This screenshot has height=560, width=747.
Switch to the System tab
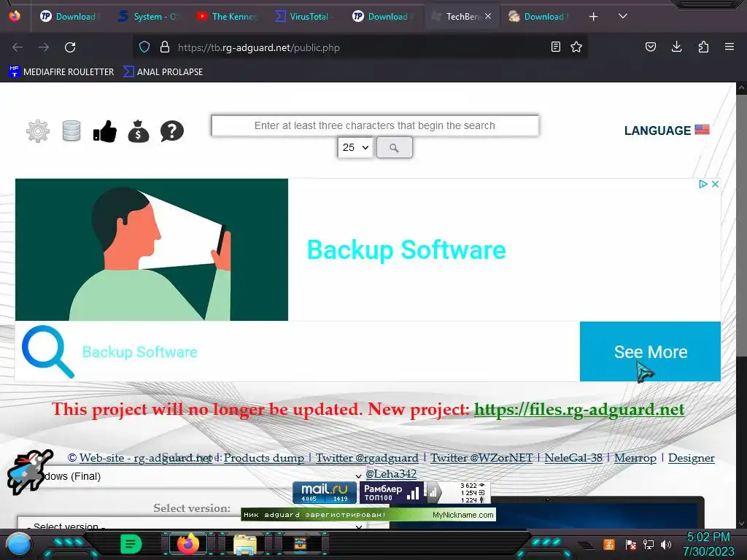pos(149,17)
